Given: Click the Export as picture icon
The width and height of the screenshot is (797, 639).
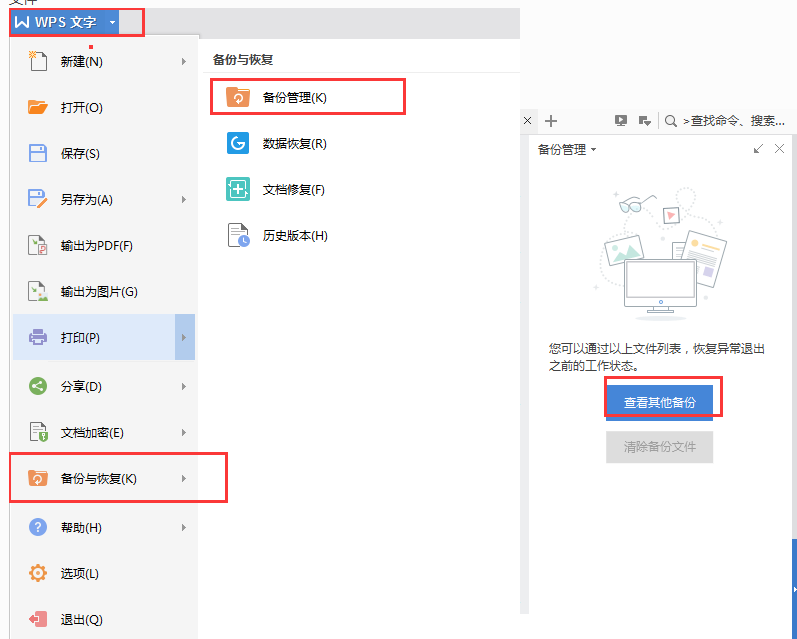Looking at the screenshot, I should point(38,291).
